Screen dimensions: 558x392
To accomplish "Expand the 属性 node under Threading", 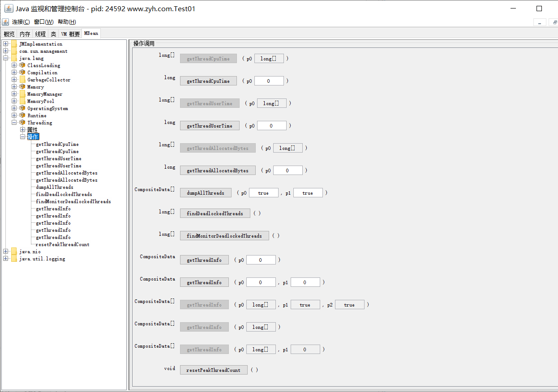I will [22, 130].
